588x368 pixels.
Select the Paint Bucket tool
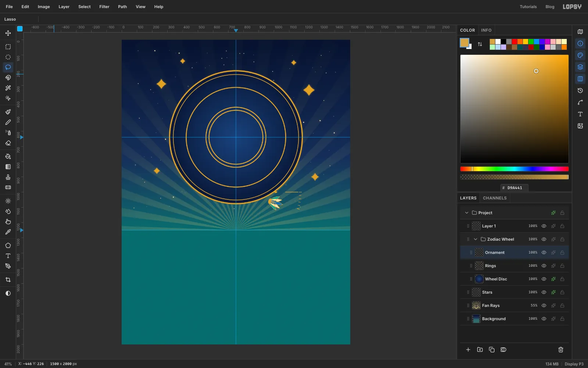click(x=8, y=156)
